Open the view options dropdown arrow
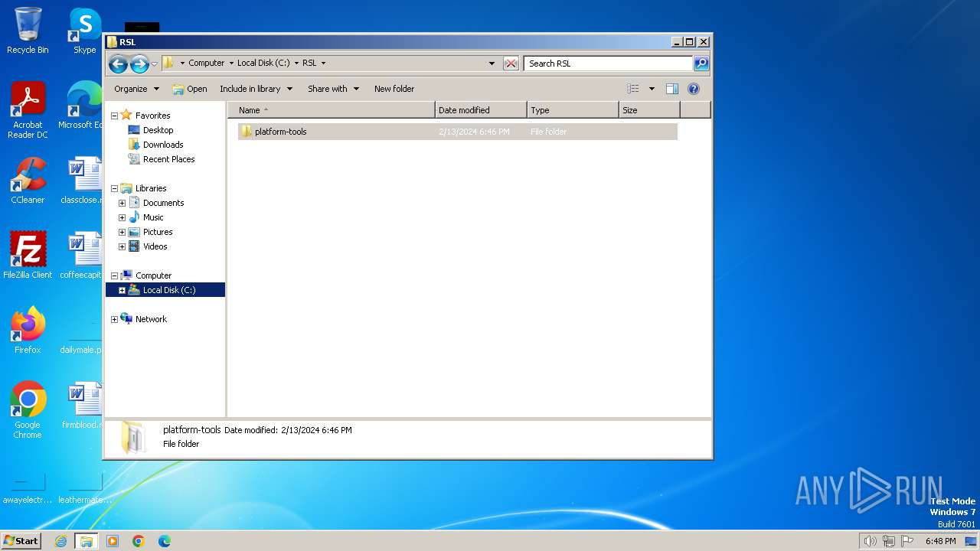 pyautogui.click(x=652, y=89)
